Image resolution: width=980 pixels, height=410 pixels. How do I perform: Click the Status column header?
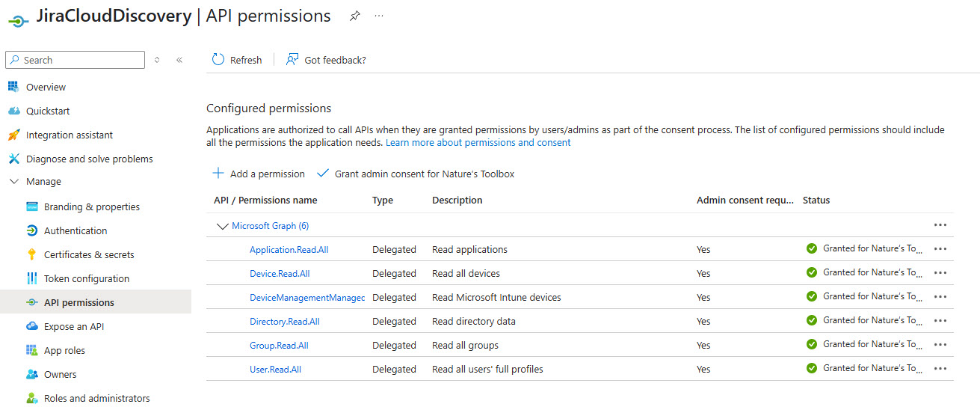click(816, 200)
